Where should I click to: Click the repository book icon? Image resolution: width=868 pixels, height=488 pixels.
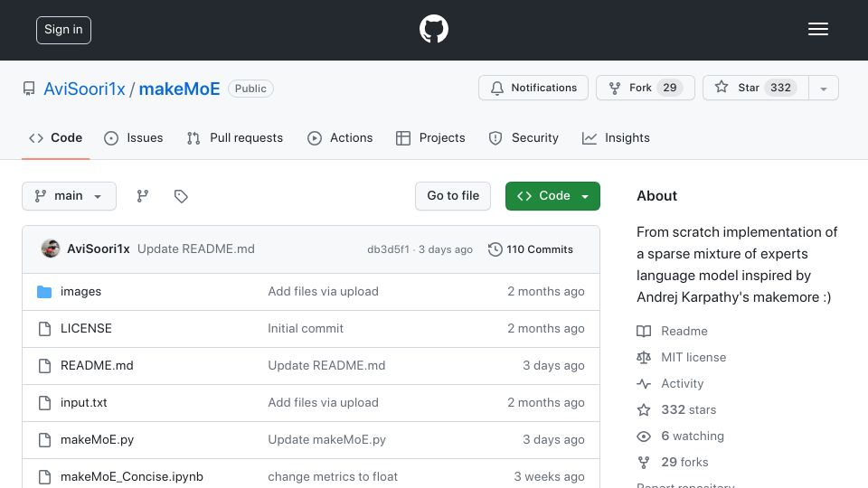[x=29, y=89]
